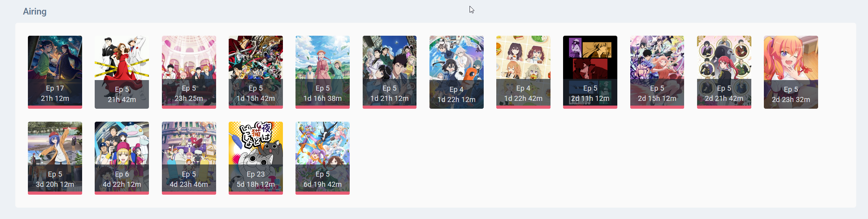Click the progress bar under the Ep 23 card

pyautogui.click(x=256, y=193)
